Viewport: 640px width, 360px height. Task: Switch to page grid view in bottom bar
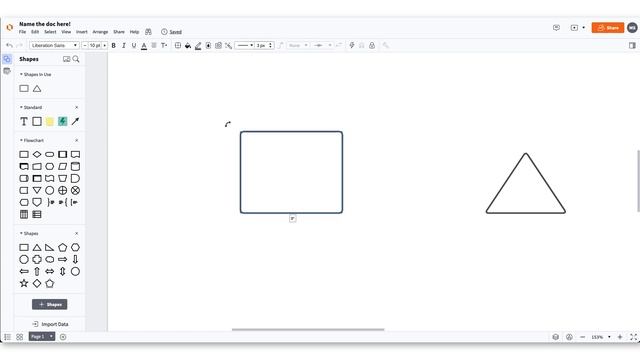click(20, 337)
